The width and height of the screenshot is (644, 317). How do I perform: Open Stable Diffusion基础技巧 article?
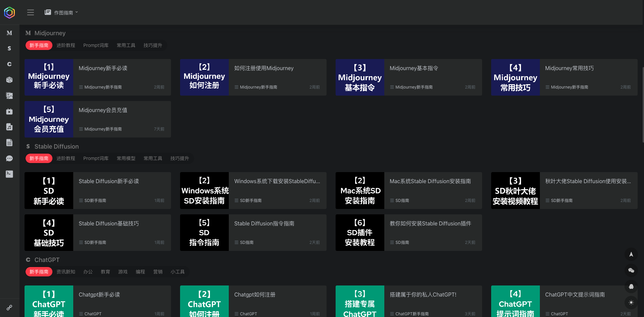[109, 223]
